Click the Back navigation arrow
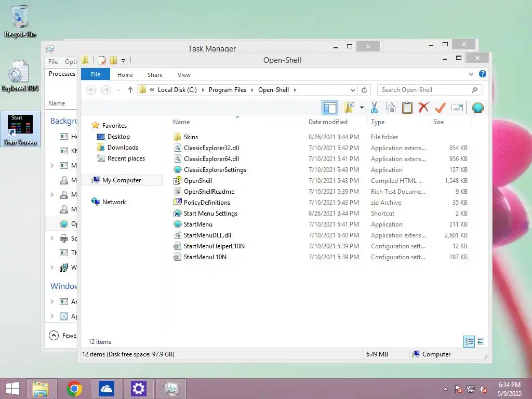532x399 pixels. pyautogui.click(x=91, y=90)
